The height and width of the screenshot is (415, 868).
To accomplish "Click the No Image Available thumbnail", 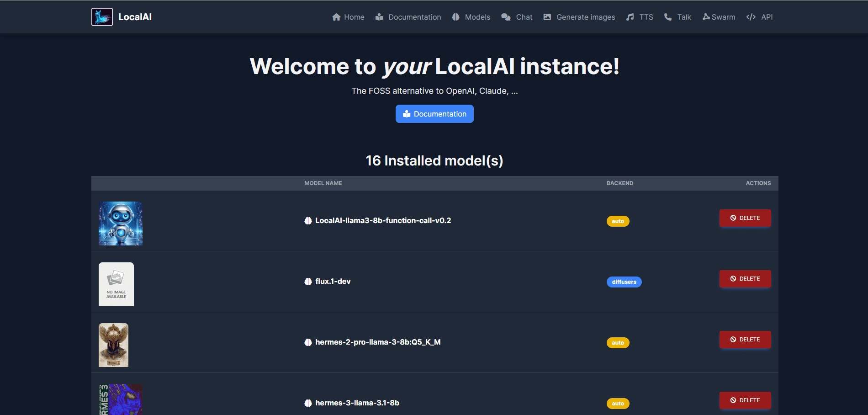I will 116,284.
